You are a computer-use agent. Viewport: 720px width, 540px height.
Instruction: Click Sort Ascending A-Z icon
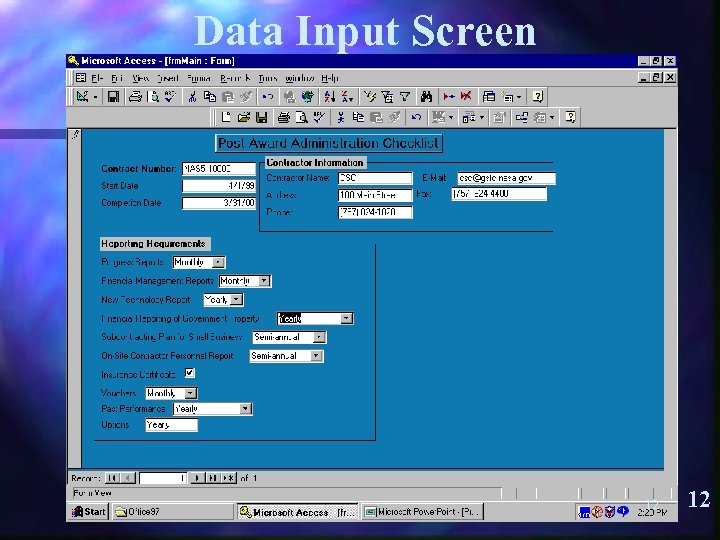[329, 97]
